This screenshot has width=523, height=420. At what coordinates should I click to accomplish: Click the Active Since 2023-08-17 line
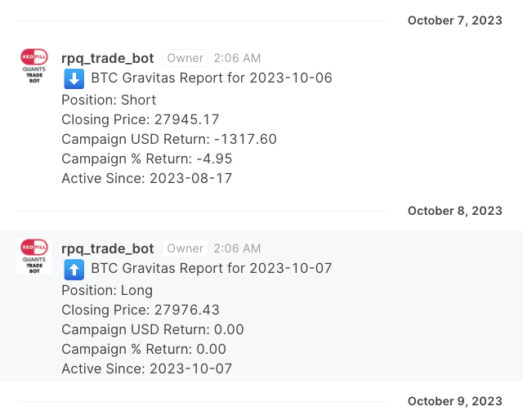[147, 178]
